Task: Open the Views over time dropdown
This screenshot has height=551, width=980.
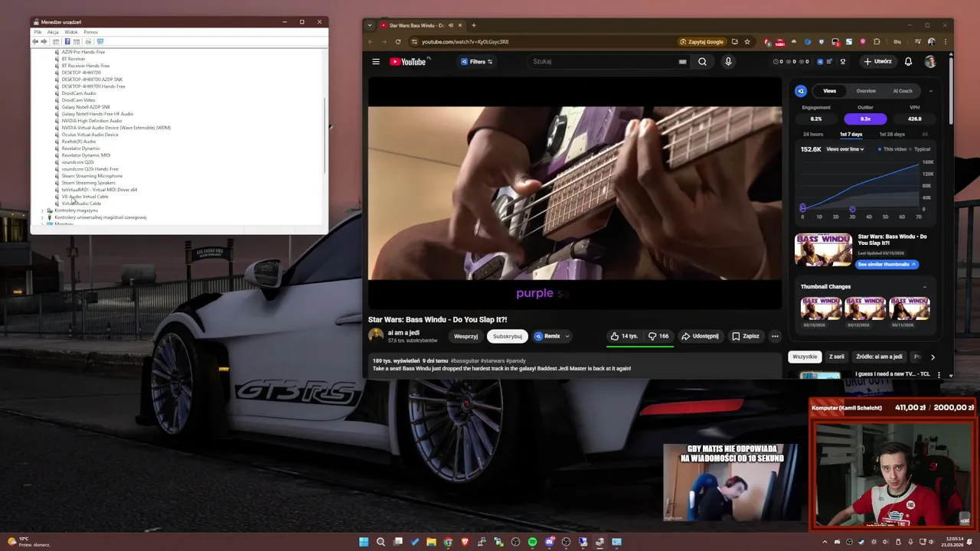Action: pyautogui.click(x=845, y=149)
